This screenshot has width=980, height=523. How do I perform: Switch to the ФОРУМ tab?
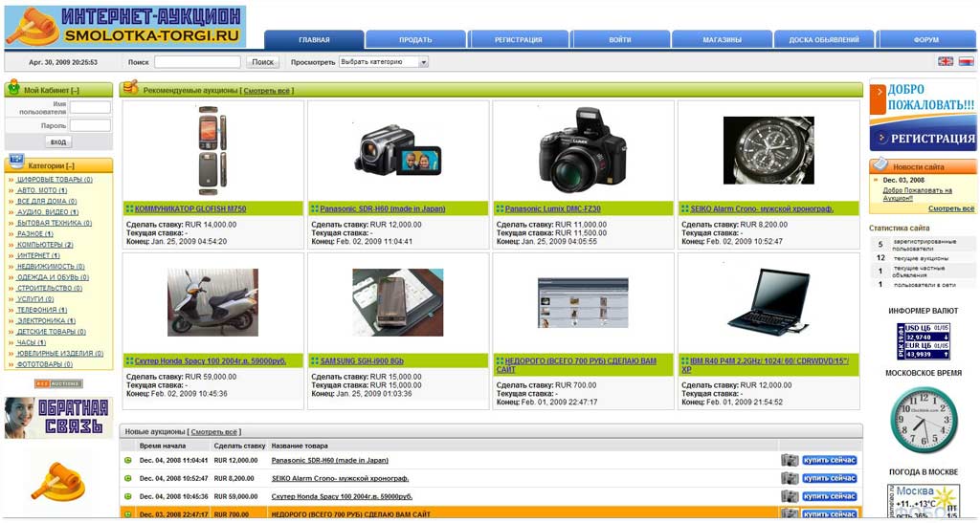[925, 39]
